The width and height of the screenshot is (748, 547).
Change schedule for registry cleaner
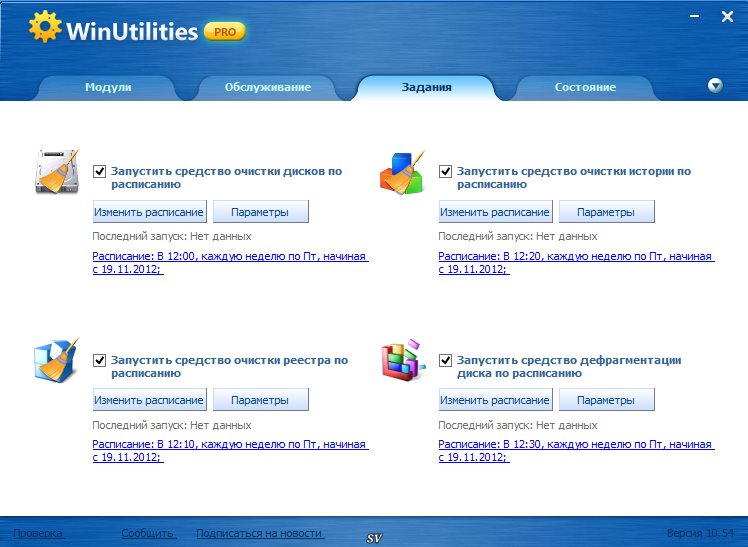tap(149, 400)
